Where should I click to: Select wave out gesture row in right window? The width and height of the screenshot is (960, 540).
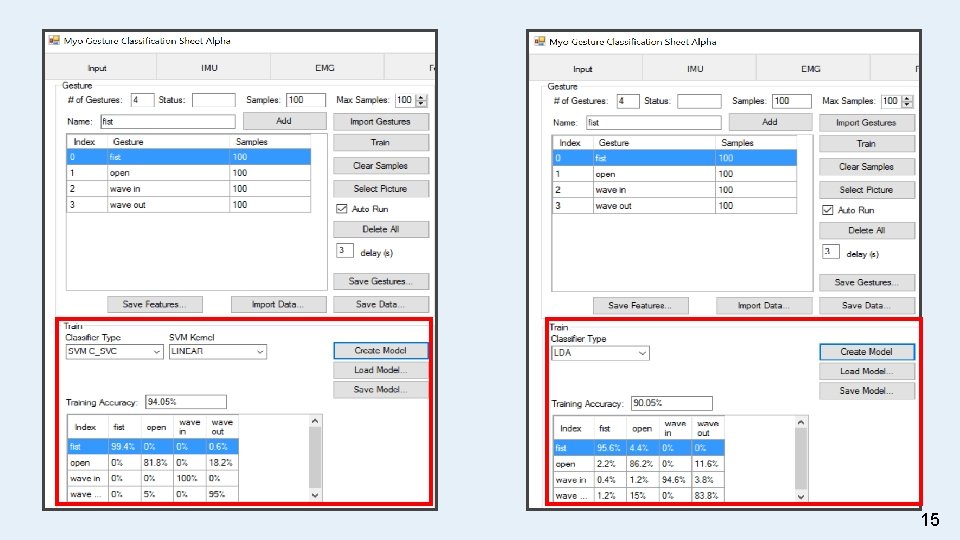674,206
